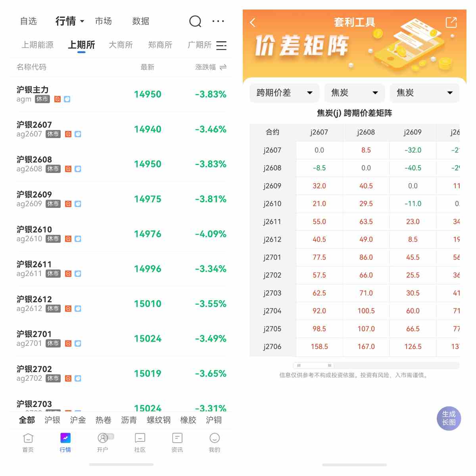Tap the blue icon beside ag2702
Image resolution: width=476 pixels, height=476 pixels.
(x=78, y=378)
